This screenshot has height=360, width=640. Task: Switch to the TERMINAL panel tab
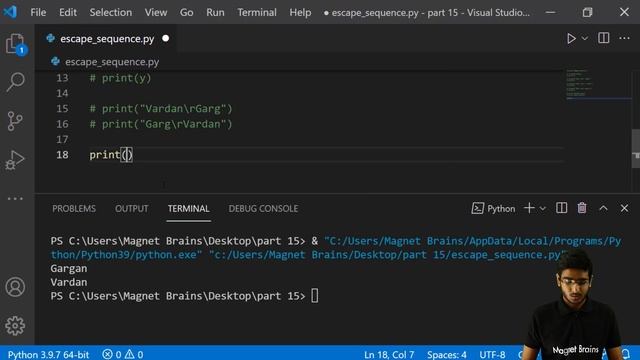[x=189, y=209]
